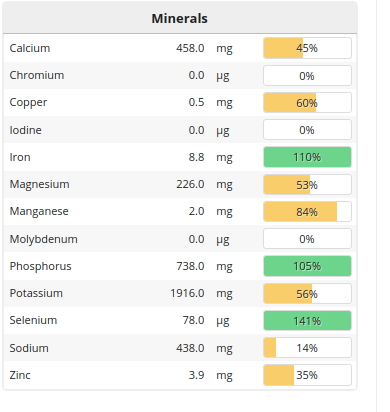Click the Selenium 141% green bar
The height and width of the screenshot is (412, 390).
[307, 321]
